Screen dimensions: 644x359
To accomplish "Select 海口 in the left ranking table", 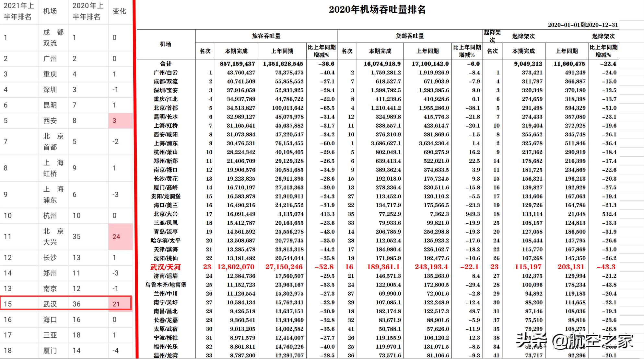I will 50,320.
